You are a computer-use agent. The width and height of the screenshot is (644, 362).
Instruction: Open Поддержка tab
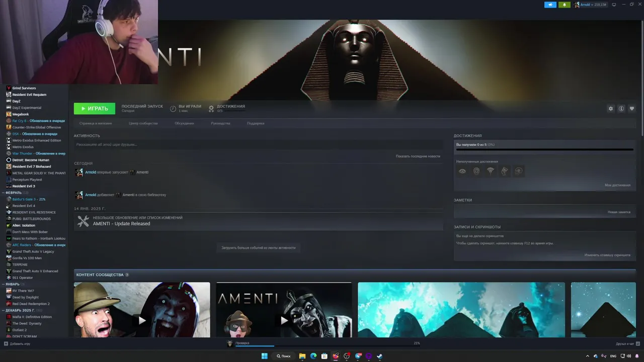(x=256, y=123)
